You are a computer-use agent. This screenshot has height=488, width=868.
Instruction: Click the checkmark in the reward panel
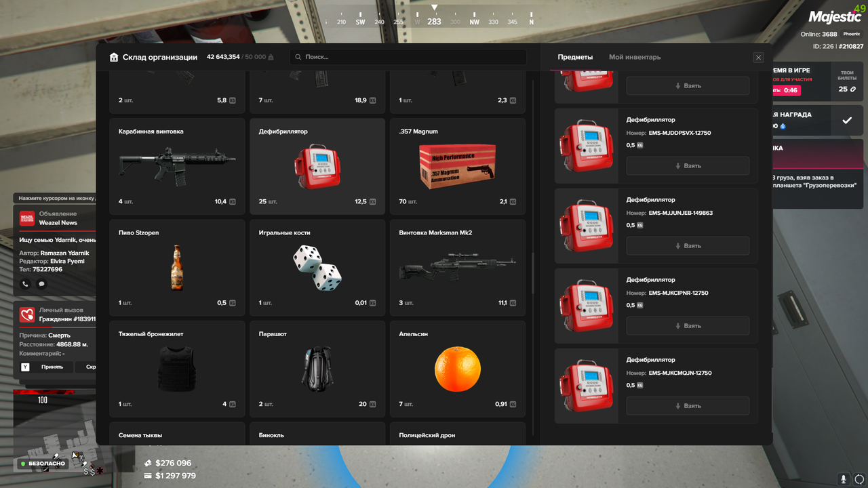click(x=847, y=120)
